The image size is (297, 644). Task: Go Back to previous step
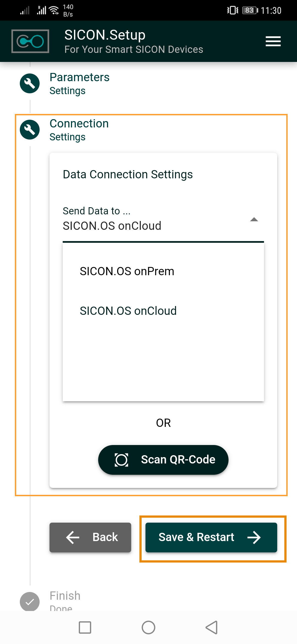(x=90, y=537)
